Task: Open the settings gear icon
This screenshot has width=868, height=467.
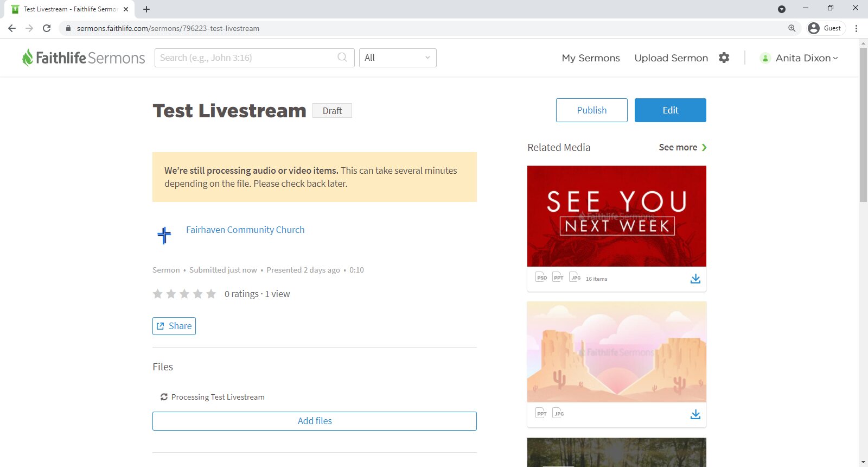Action: coord(724,58)
